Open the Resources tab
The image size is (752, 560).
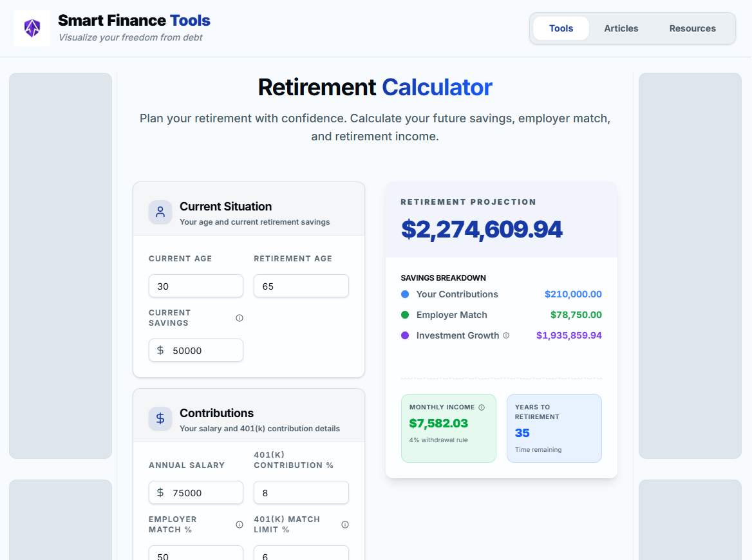tap(692, 28)
